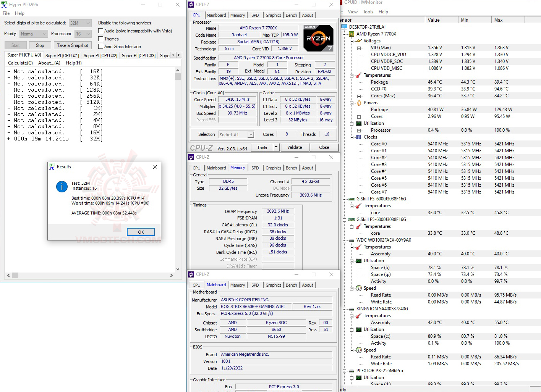
Task: Expand the Cores (Max) temperature node
Action: point(359,96)
